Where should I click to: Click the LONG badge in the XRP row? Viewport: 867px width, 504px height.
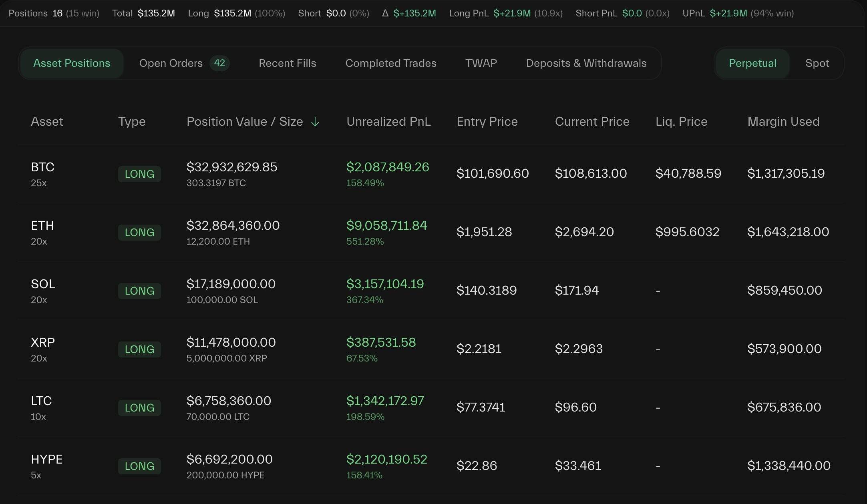139,349
